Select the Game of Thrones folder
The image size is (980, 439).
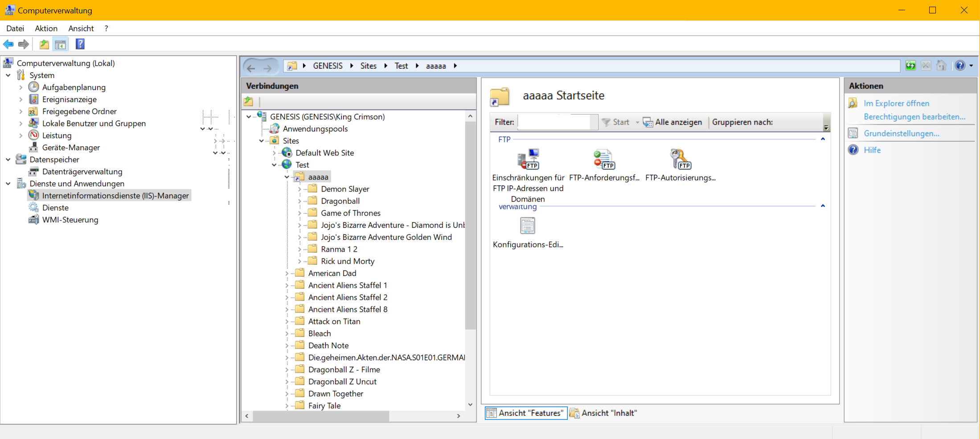coord(351,213)
